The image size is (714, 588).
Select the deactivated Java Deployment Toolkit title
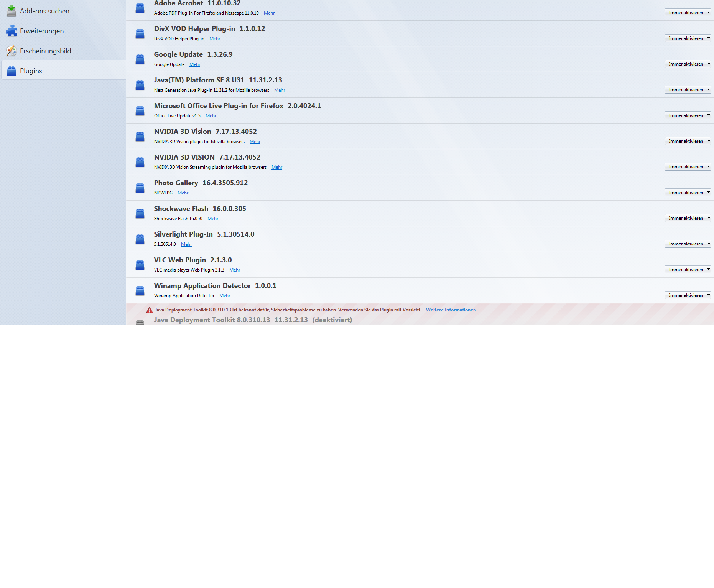253,320
